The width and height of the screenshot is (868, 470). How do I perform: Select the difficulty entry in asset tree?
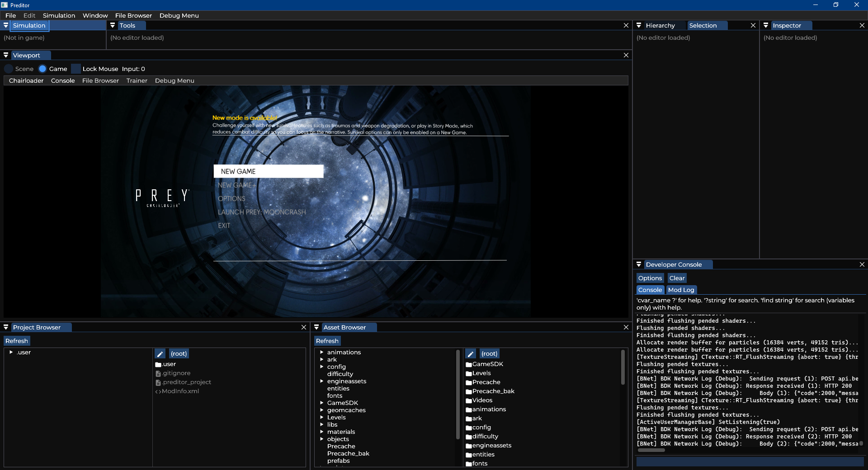pos(340,374)
